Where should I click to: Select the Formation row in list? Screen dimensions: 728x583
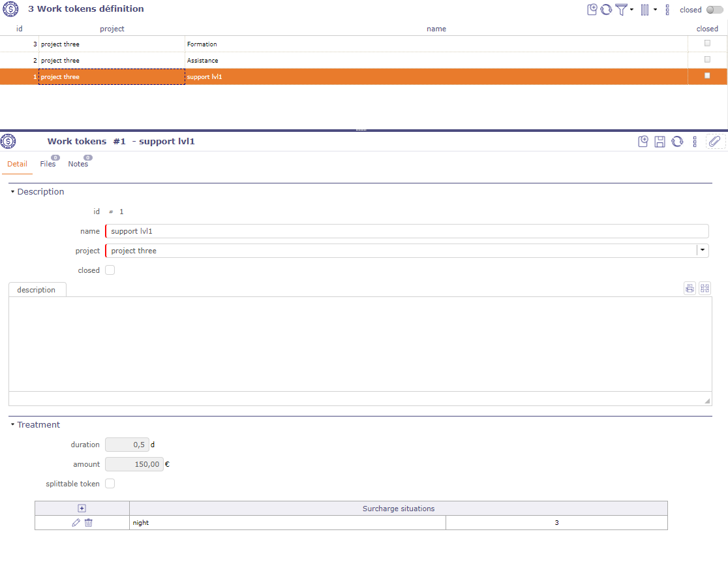(202, 44)
